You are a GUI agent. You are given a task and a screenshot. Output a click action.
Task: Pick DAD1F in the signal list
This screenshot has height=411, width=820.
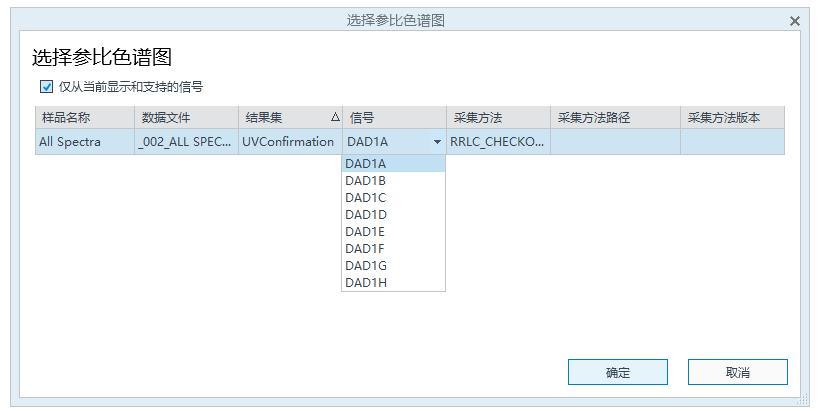tap(393, 249)
